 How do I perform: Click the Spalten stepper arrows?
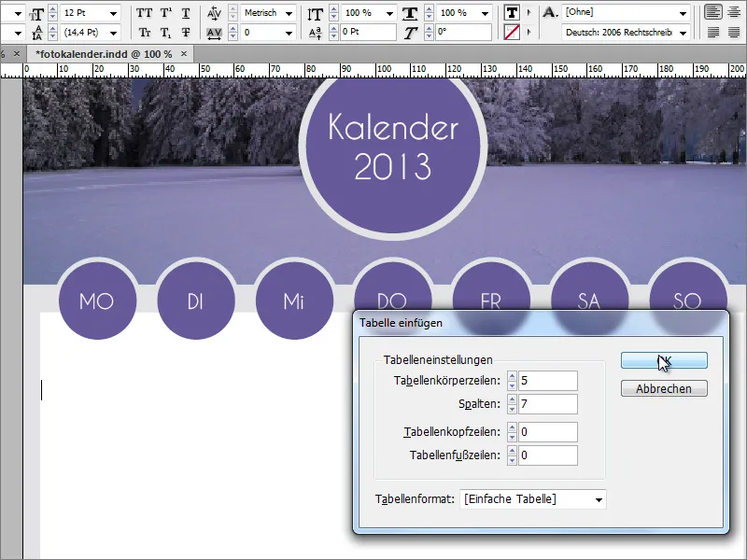tap(512, 404)
